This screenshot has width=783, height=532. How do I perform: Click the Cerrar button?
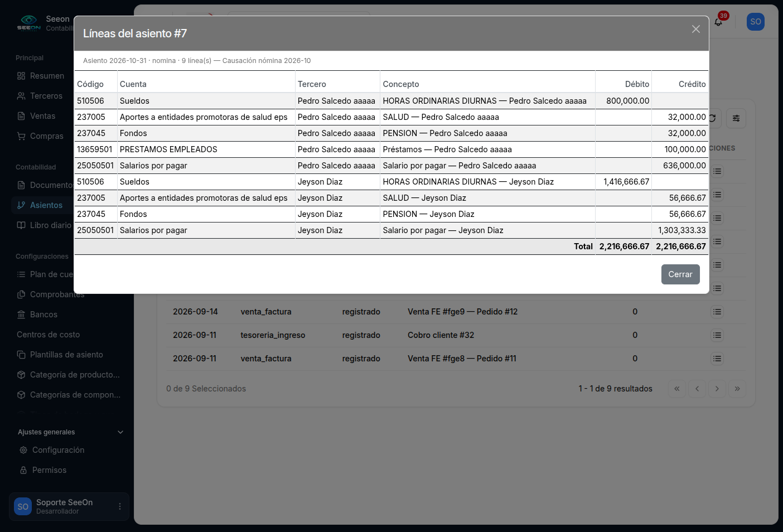tap(680, 274)
